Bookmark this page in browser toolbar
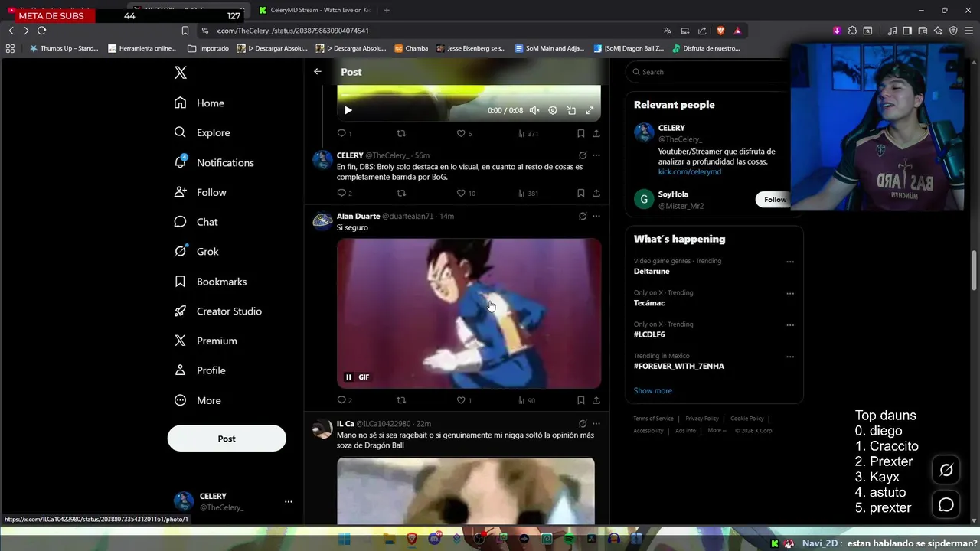 tap(185, 31)
